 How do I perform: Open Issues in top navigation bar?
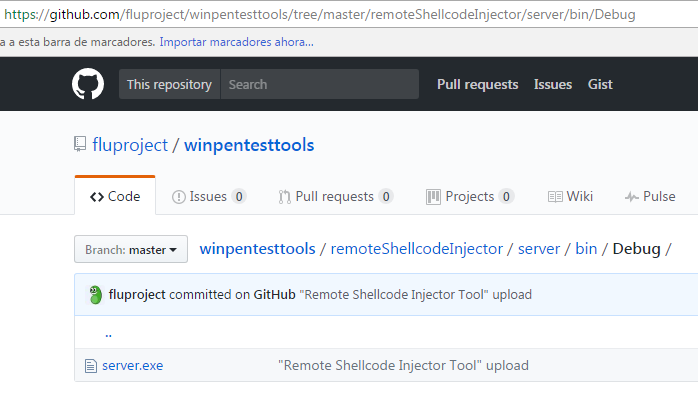point(553,84)
